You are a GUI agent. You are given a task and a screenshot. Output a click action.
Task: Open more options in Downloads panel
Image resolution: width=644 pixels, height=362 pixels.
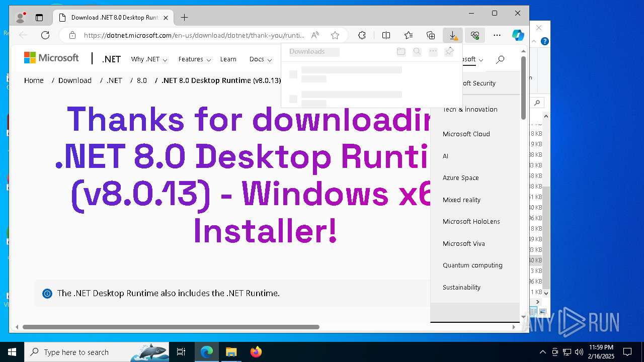click(x=433, y=51)
